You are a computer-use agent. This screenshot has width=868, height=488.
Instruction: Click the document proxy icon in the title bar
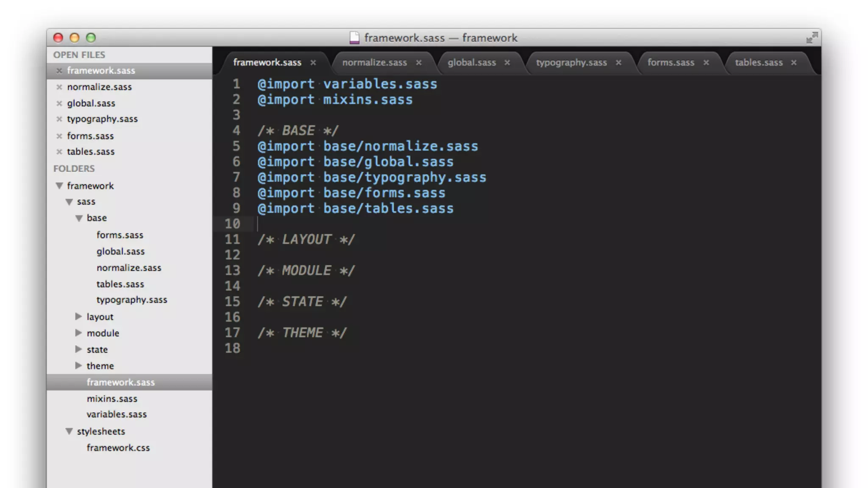pyautogui.click(x=354, y=38)
